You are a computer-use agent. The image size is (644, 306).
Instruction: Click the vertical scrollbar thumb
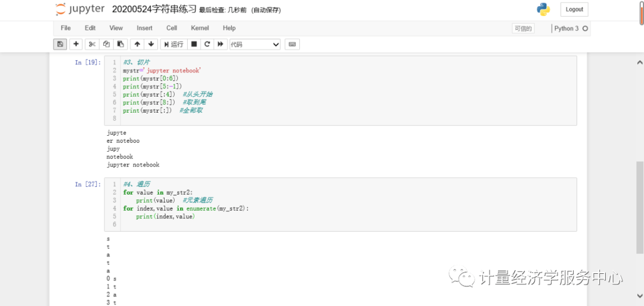pyautogui.click(x=640, y=207)
